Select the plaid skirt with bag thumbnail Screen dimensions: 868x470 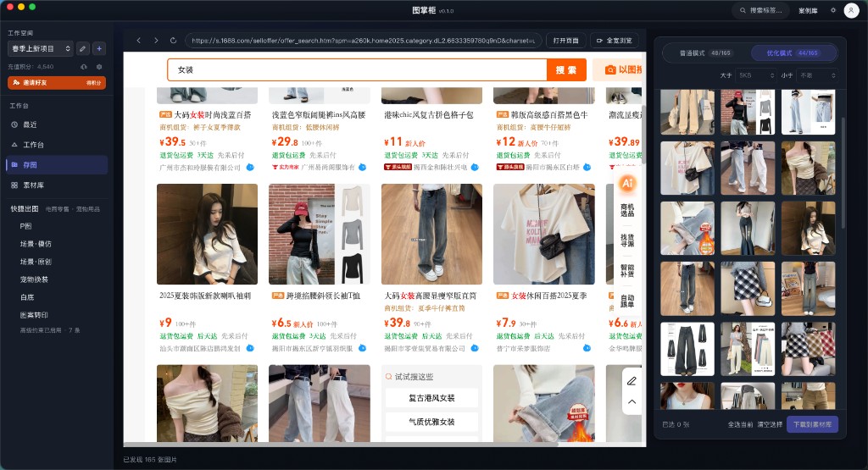748,289
